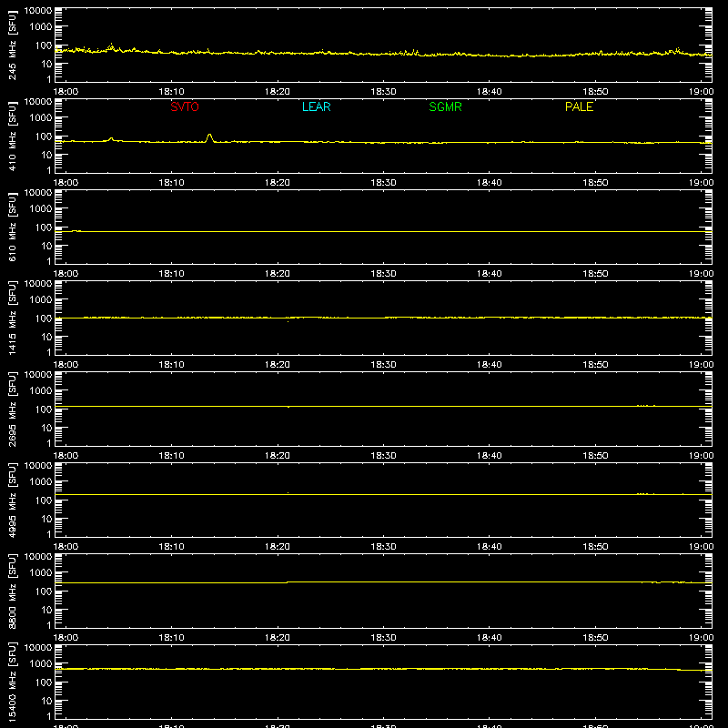The height and width of the screenshot is (728, 728).
Task: Select the 610 MHz [SFU] axis title
Action: 12,227
